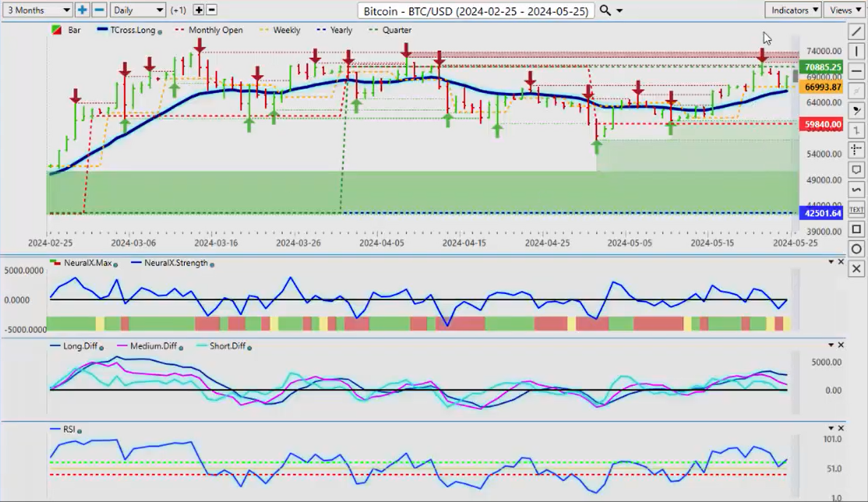Click the red 59840.00 price label
The image size is (868, 502).
pyautogui.click(x=821, y=124)
